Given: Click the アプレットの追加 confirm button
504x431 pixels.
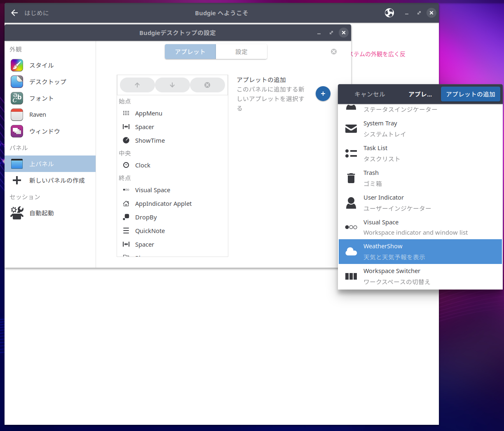Looking at the screenshot, I should [471, 94].
